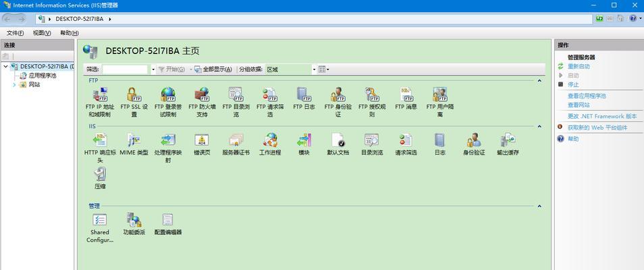The width and height of the screenshot is (644, 270).
Task: Click the 筛选 filter input field
Action: pyautogui.click(x=125, y=70)
